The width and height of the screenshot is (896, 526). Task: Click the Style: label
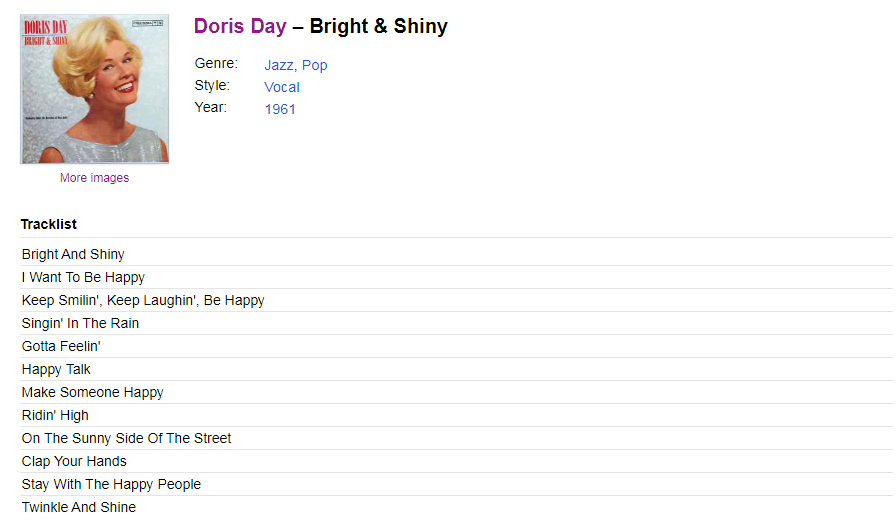click(x=212, y=86)
